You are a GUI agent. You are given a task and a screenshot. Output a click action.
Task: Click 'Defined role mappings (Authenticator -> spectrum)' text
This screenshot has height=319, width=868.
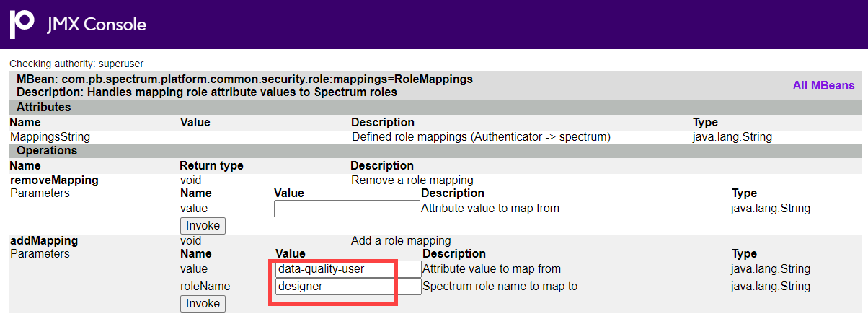[x=481, y=136]
